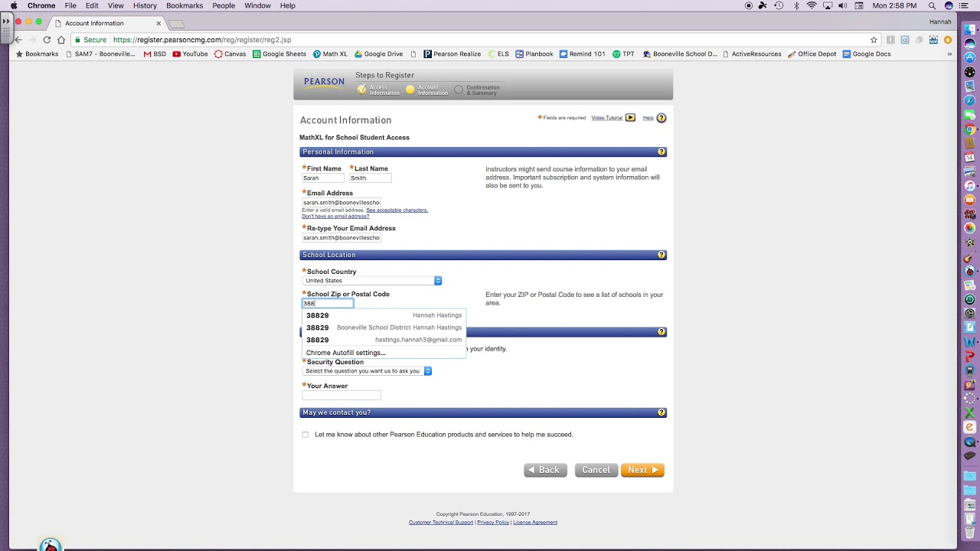Choose 38829 Hannah Hastings autofill suggestion

pyautogui.click(x=384, y=315)
